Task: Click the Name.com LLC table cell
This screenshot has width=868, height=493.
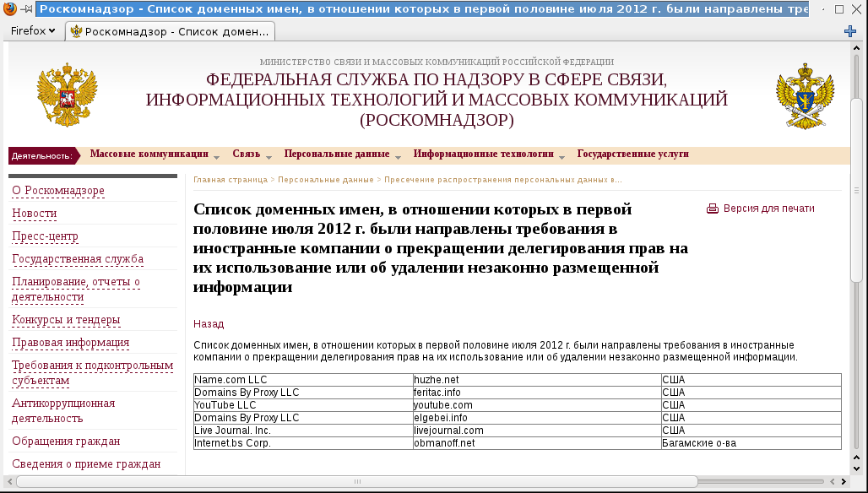Action: click(x=303, y=380)
